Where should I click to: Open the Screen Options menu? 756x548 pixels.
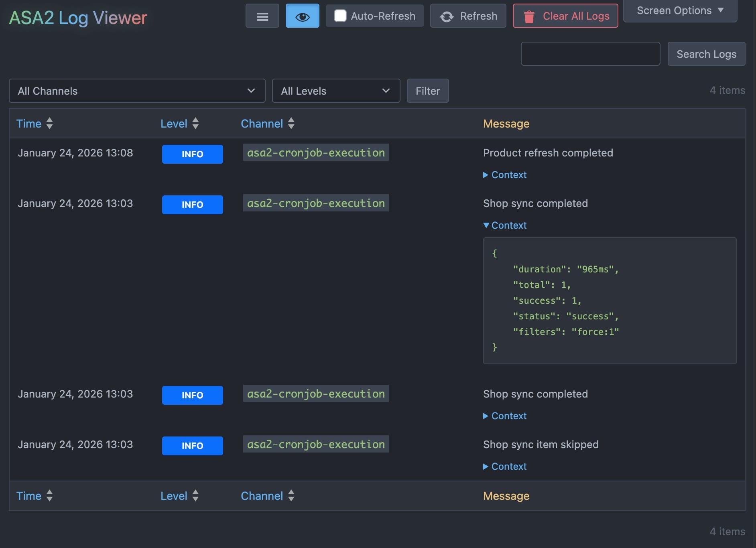(680, 10)
